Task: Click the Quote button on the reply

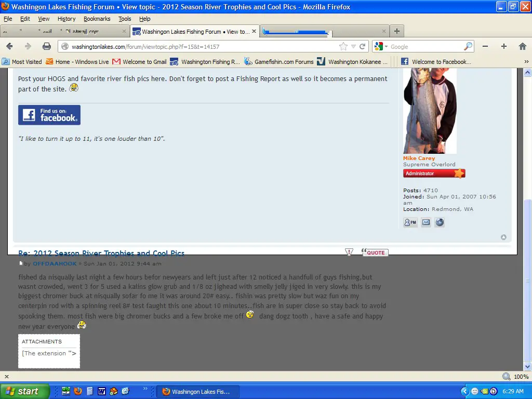Action: (x=375, y=252)
